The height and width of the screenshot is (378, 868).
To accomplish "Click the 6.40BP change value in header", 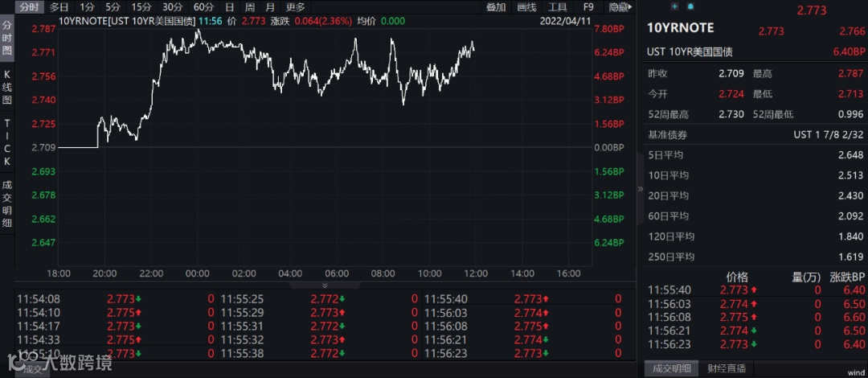I will click(849, 51).
